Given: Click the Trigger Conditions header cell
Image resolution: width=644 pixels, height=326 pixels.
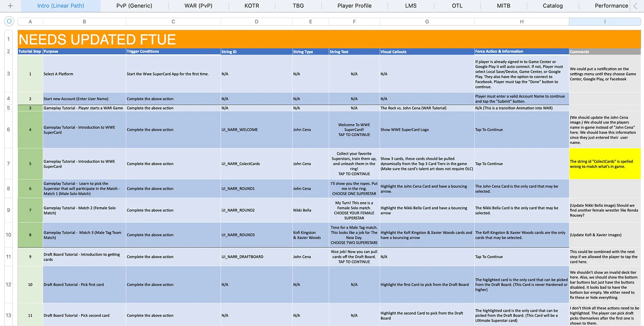Looking at the screenshot, I should pos(173,52).
